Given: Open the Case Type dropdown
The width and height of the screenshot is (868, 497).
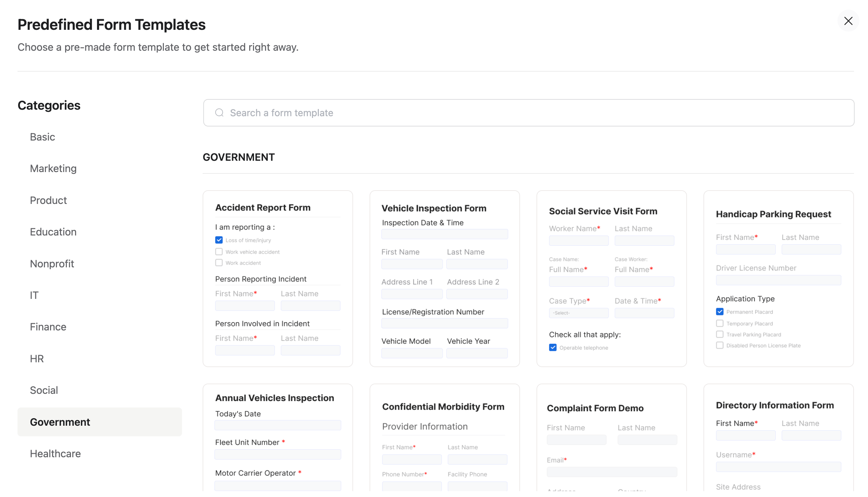Looking at the screenshot, I should 578,313.
